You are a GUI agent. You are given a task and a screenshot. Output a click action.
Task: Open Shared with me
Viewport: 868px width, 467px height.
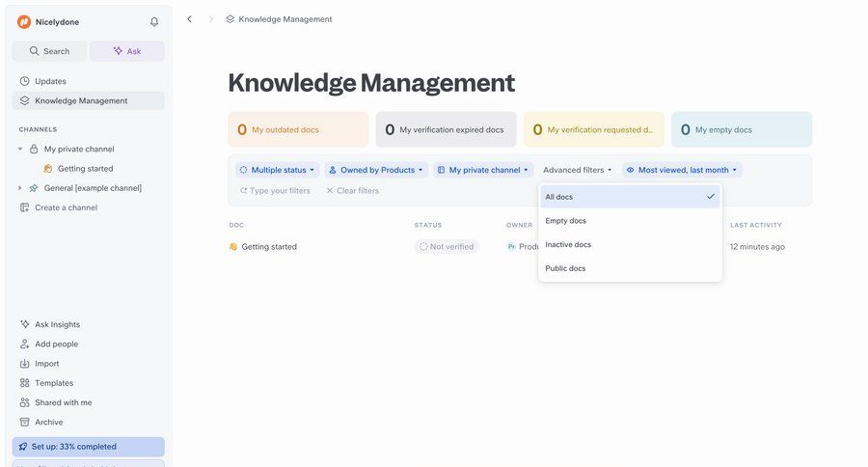tap(63, 402)
